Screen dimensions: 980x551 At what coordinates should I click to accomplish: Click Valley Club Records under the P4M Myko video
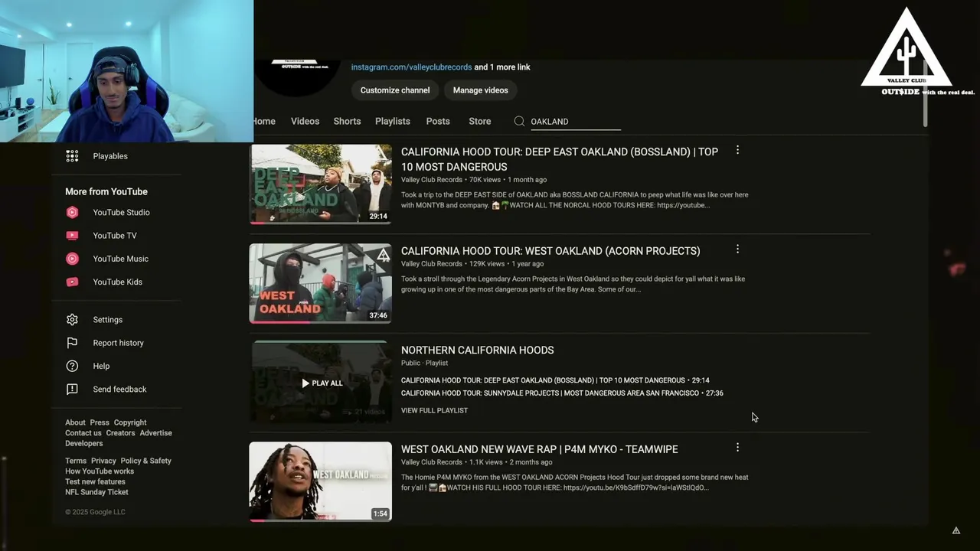coord(432,462)
